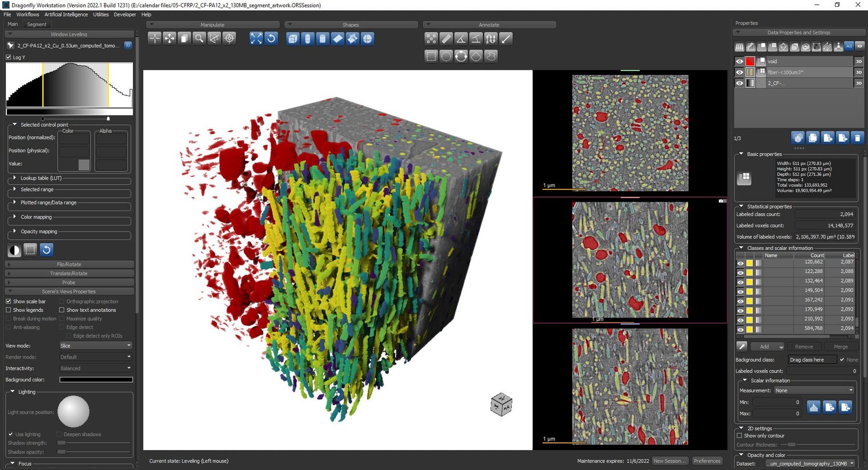Hide the void class with its eye toggle
The height and width of the screenshot is (470, 868).
pos(740,61)
